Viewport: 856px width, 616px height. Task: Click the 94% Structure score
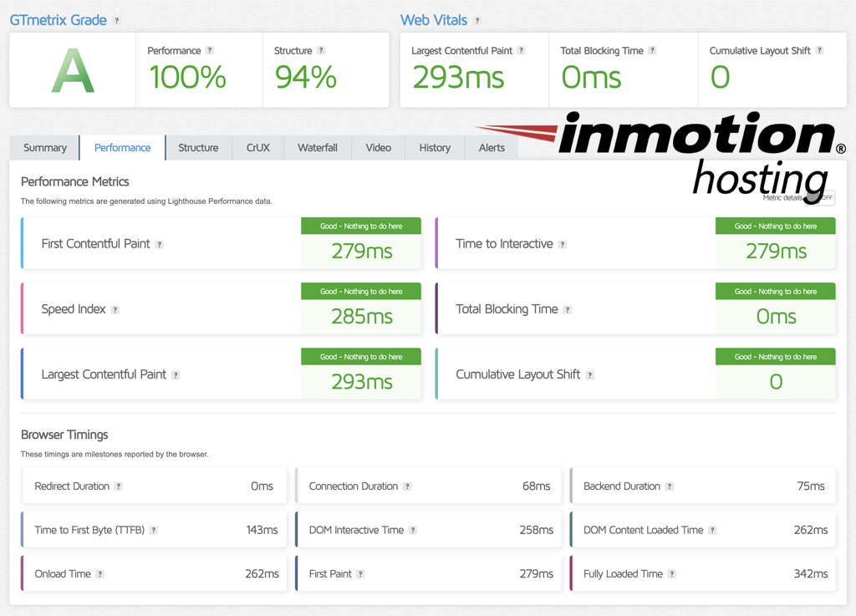[306, 78]
